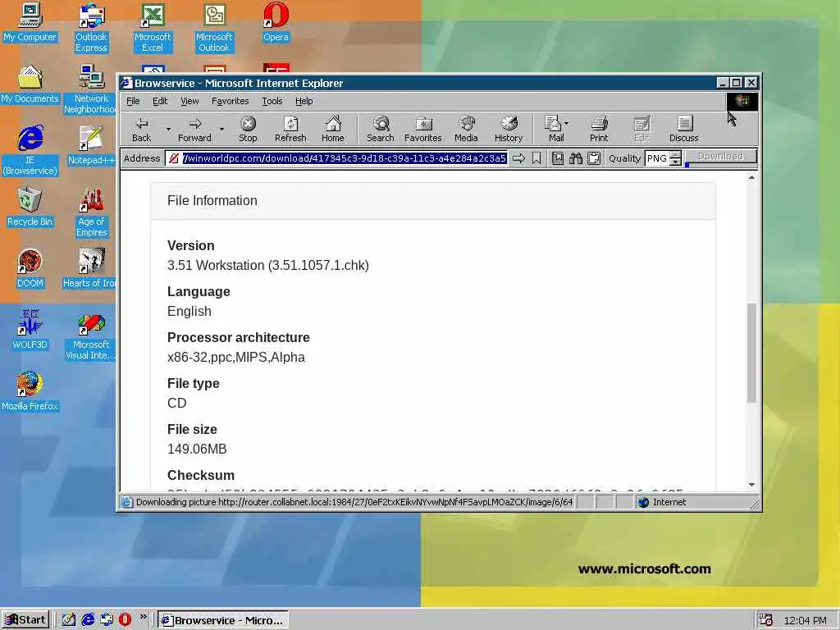The image size is (840, 630).
Task: Select the Mozilla Firefox desktop shortcut
Action: (x=30, y=392)
